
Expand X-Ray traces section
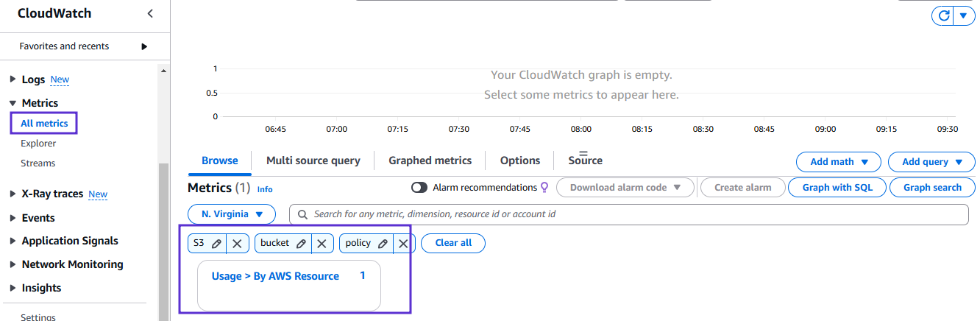click(x=13, y=194)
